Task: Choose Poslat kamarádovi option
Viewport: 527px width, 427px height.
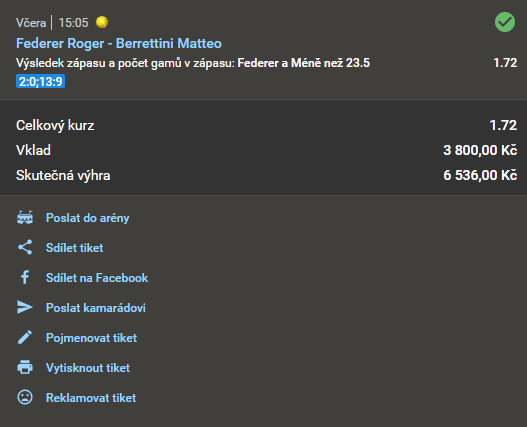Action: click(x=96, y=308)
